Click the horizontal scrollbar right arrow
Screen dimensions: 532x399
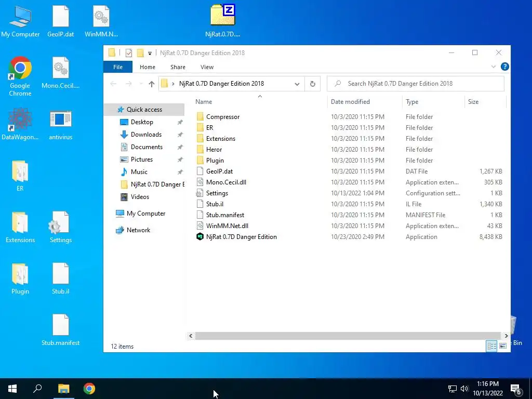click(x=506, y=336)
